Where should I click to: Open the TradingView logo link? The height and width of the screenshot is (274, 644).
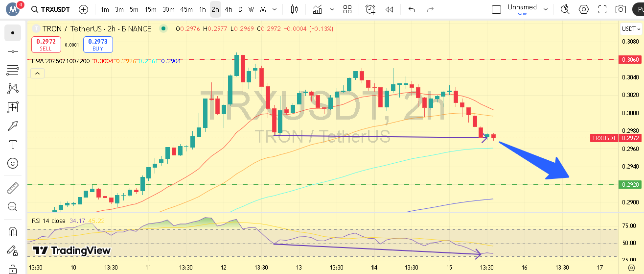[72, 250]
